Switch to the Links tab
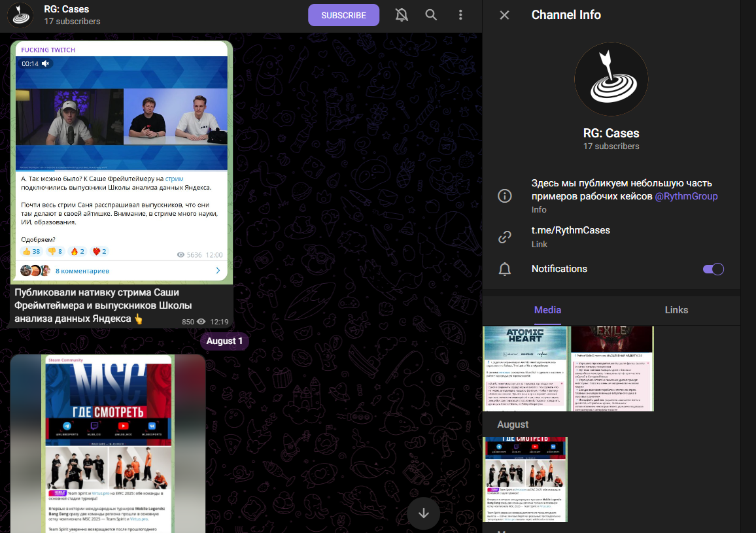The height and width of the screenshot is (533, 756). tap(676, 310)
